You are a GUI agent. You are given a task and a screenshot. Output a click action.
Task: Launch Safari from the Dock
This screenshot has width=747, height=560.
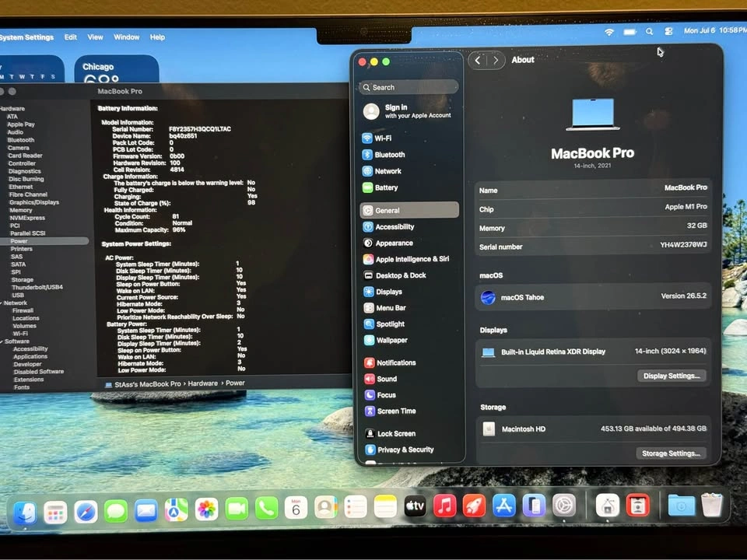pos(86,513)
